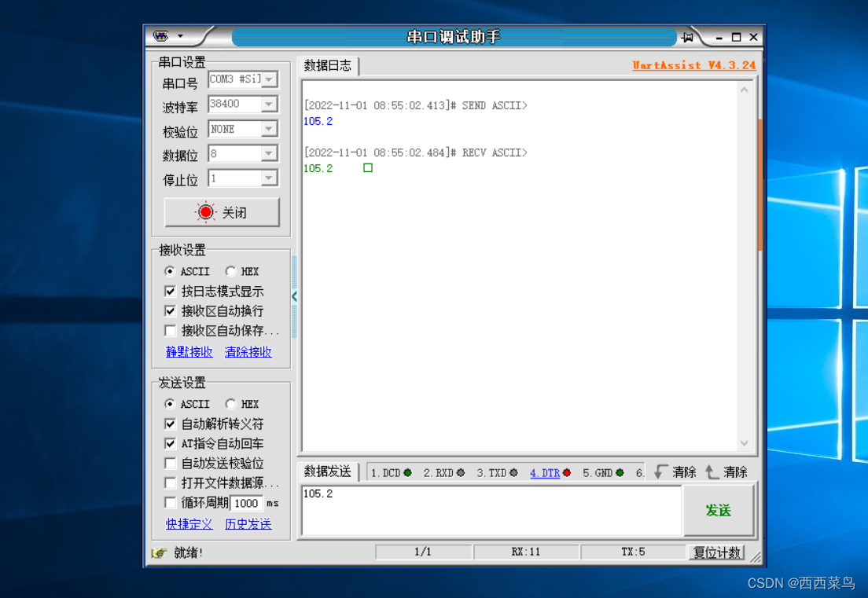Click the log scrollbar up arrow
The height and width of the screenshot is (598, 868).
[x=745, y=90]
